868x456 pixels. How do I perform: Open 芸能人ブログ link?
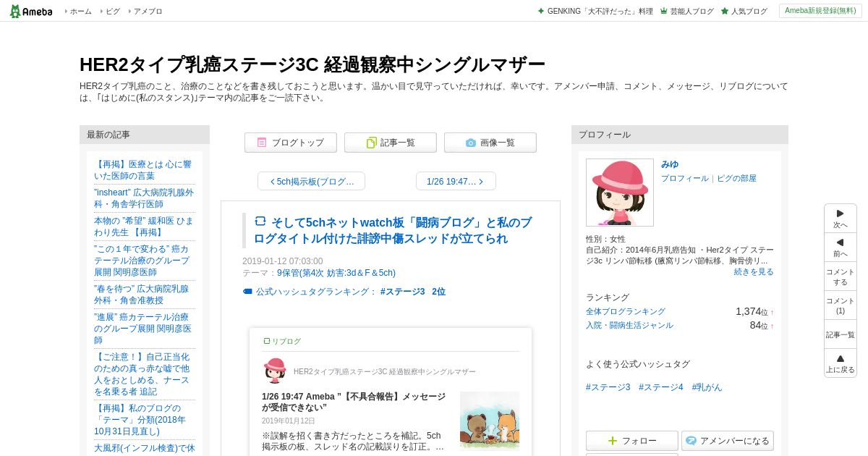pos(692,12)
